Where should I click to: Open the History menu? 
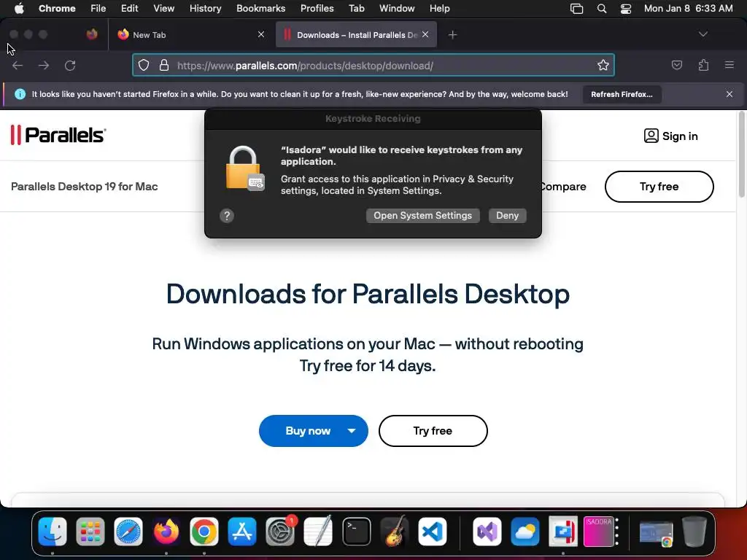[x=205, y=9]
